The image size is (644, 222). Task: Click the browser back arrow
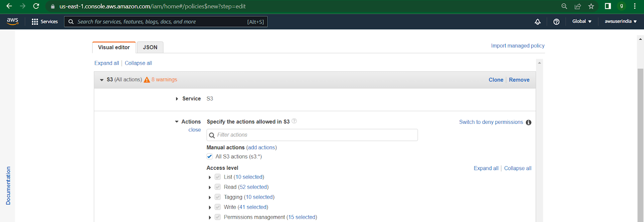coord(9,6)
